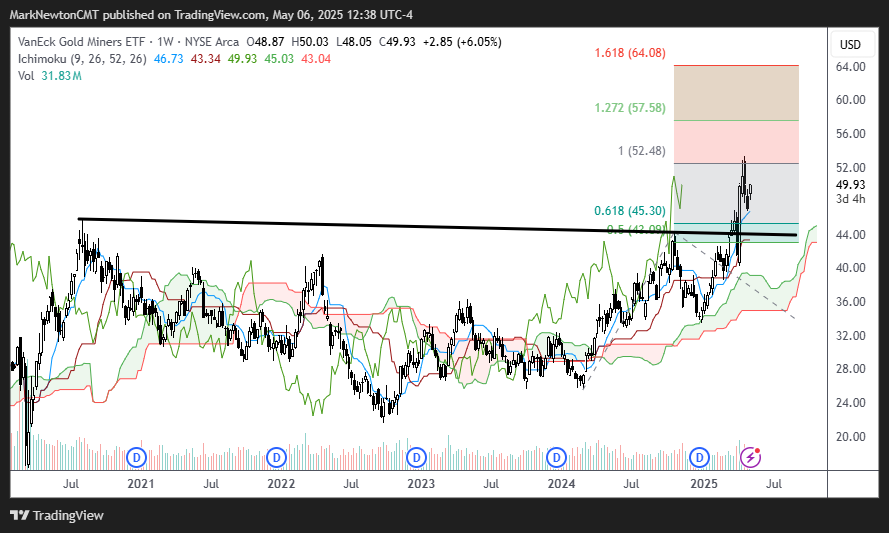Click the 2022 time axis label
This screenshot has height=533, width=889.
coord(281,484)
